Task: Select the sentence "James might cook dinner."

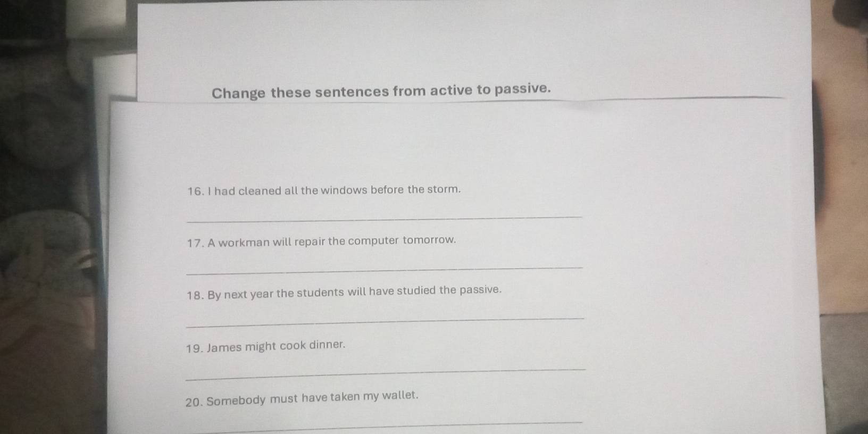Action: [x=266, y=346]
